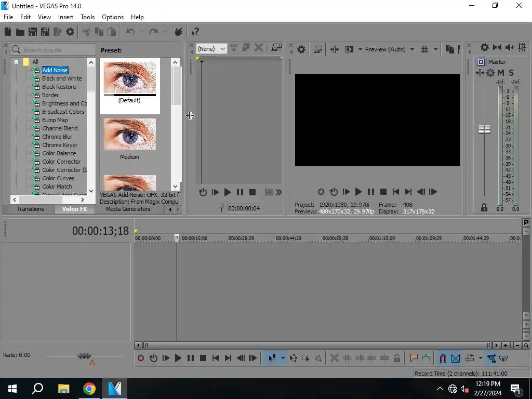Switch to the Transitions tab

(x=30, y=209)
